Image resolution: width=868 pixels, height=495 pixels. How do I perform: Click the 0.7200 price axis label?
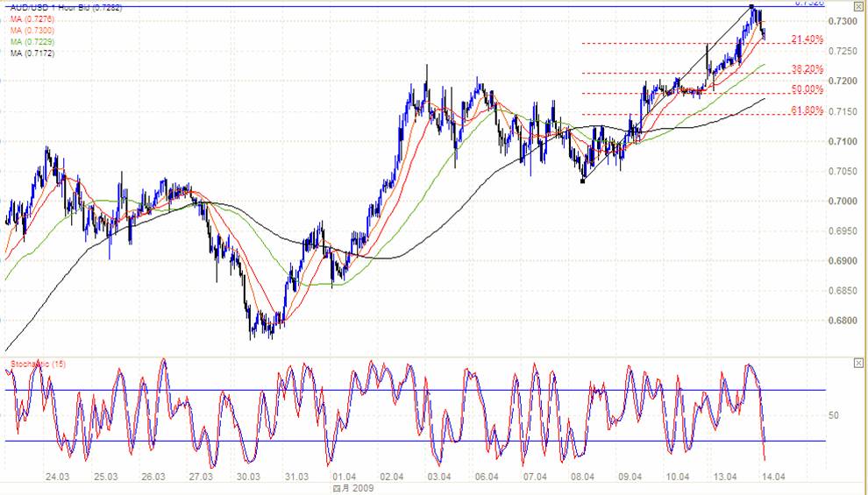coord(842,81)
